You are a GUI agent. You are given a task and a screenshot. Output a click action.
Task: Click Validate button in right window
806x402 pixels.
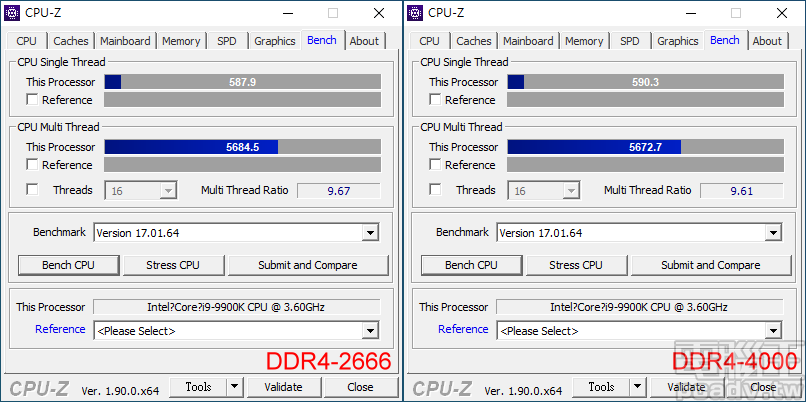click(x=686, y=387)
